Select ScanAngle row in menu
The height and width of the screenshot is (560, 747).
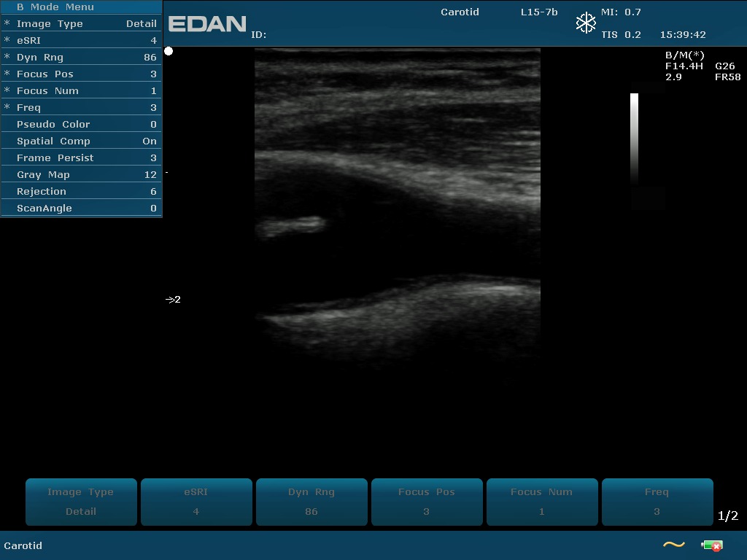point(81,209)
